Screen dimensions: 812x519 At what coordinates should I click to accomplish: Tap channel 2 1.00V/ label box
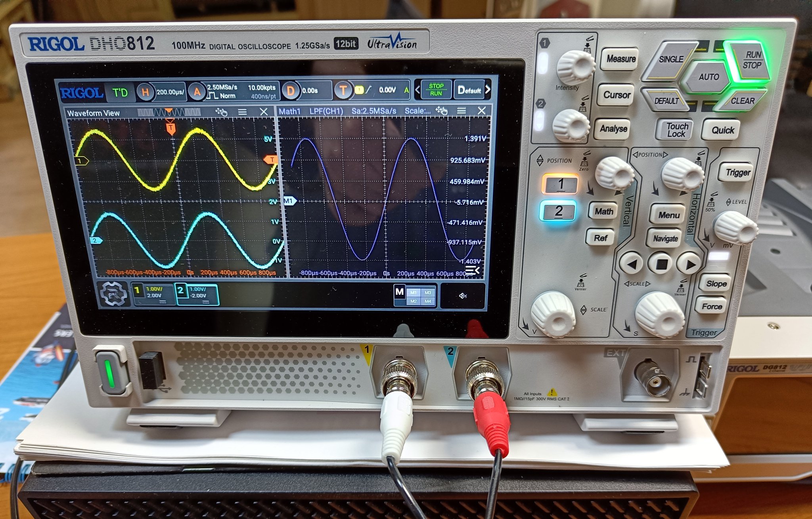click(197, 295)
